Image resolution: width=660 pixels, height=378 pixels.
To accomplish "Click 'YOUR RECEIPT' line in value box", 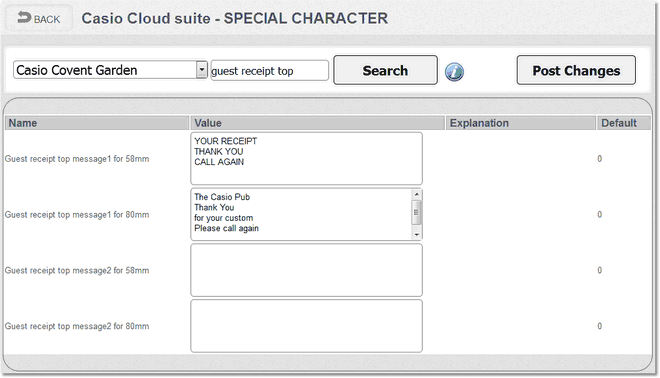I will click(x=226, y=141).
